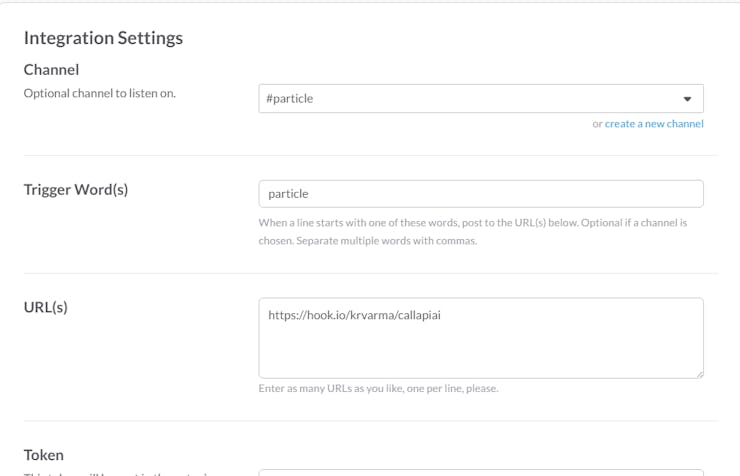Click the URL(s) label

click(x=46, y=307)
